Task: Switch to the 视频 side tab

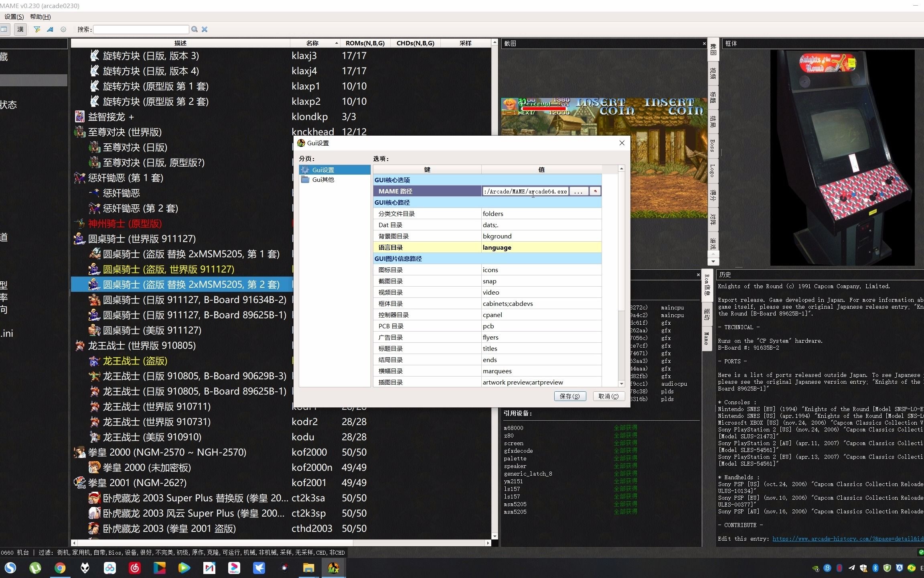Action: click(713, 73)
